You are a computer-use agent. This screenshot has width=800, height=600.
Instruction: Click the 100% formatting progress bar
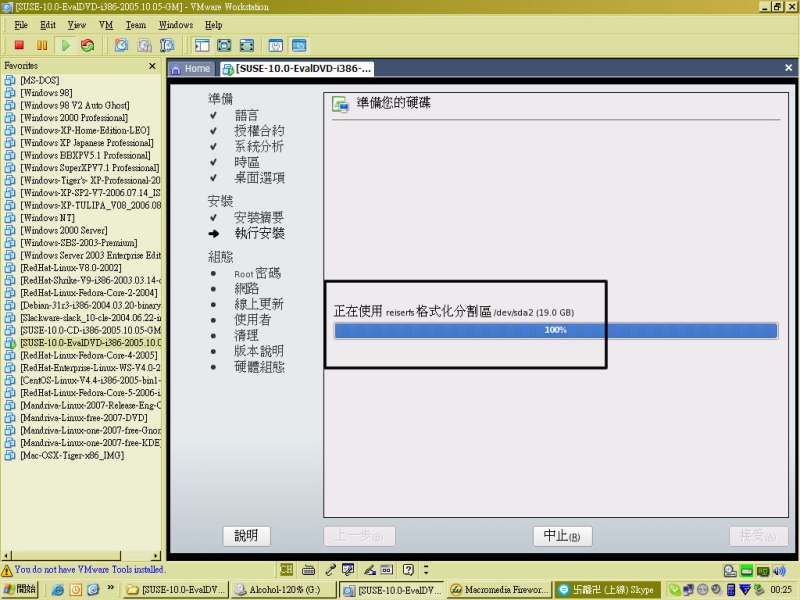(556, 330)
